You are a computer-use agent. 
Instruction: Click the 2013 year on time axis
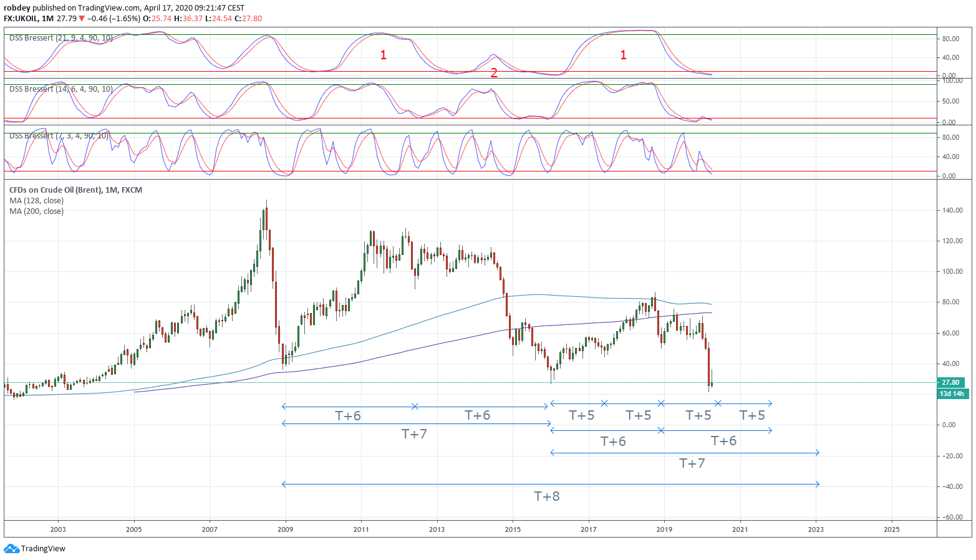[437, 529]
